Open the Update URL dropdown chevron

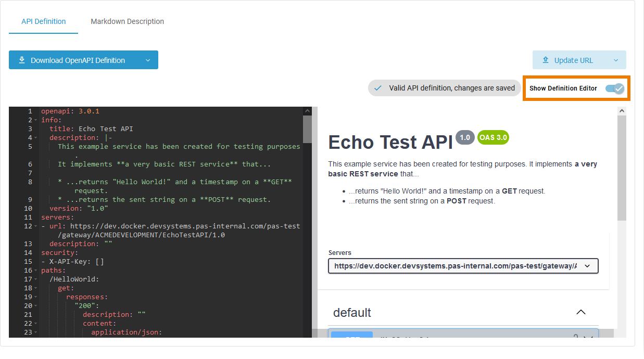616,60
